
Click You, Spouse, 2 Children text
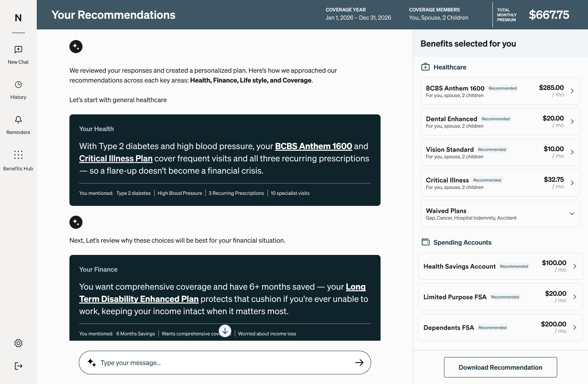point(439,18)
